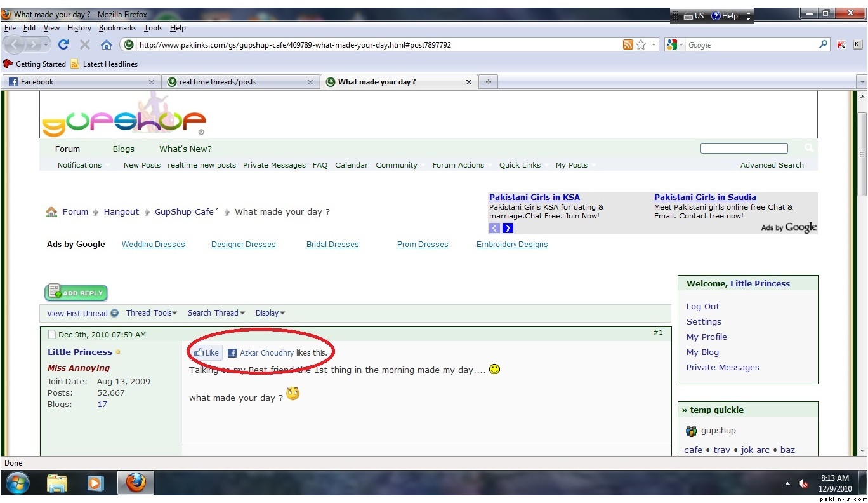
Task: Open the Display dropdown menu
Action: click(270, 313)
